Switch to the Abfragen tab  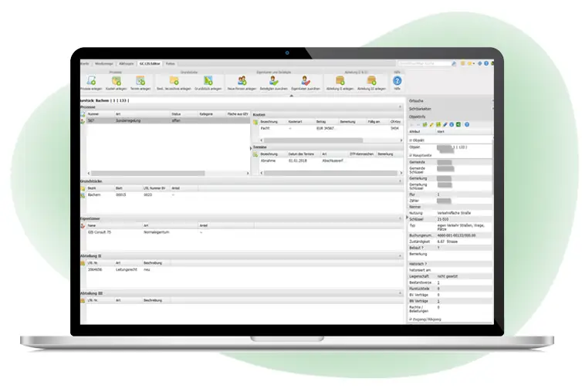[126, 63]
